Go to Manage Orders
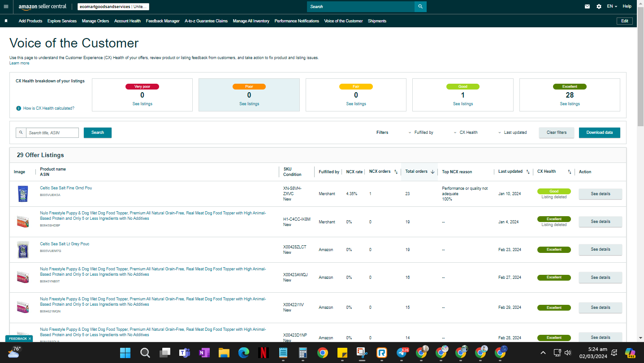The width and height of the screenshot is (644, 363). tap(95, 21)
